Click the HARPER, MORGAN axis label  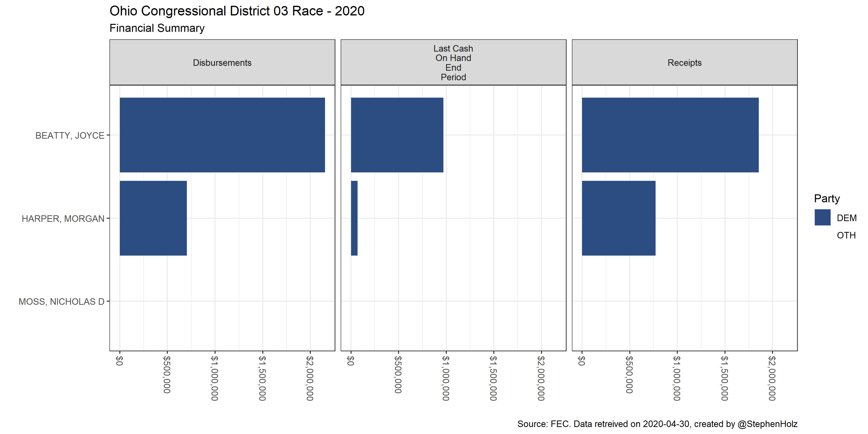pos(63,219)
